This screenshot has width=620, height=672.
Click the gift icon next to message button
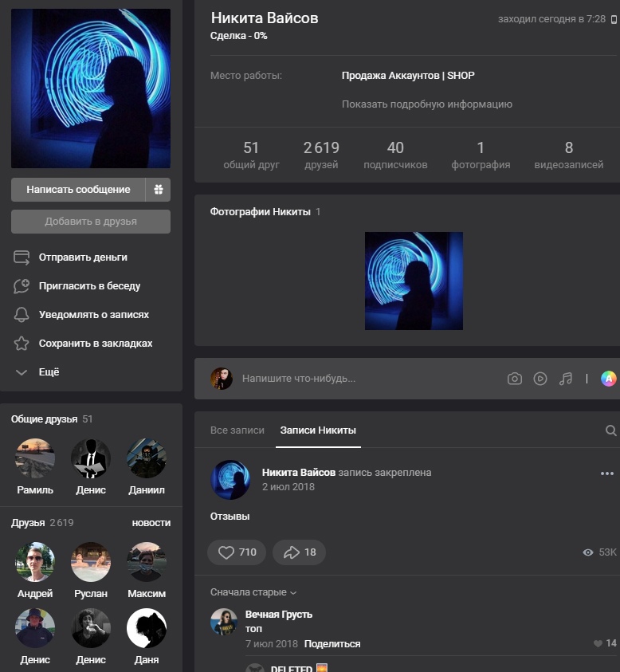coord(158,189)
